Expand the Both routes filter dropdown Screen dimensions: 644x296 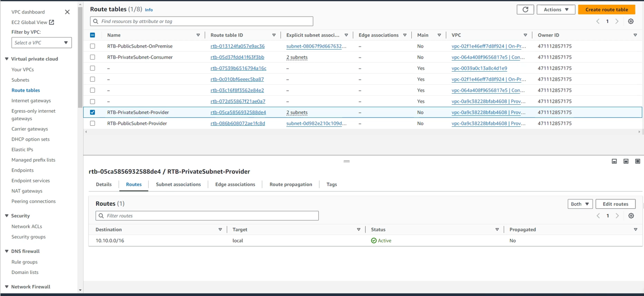click(x=580, y=204)
